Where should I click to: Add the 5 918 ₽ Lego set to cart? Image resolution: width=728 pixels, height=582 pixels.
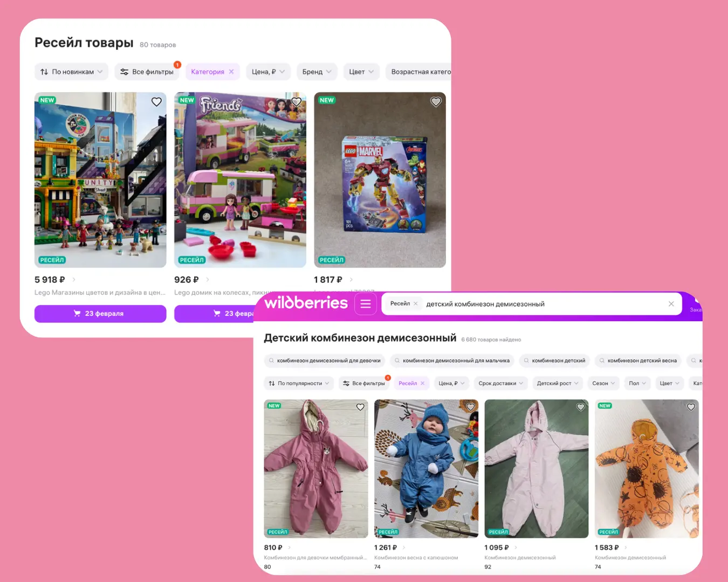pyautogui.click(x=100, y=314)
